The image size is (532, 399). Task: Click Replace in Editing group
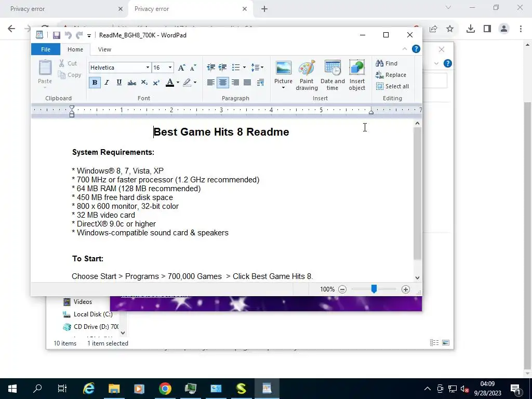391,75
